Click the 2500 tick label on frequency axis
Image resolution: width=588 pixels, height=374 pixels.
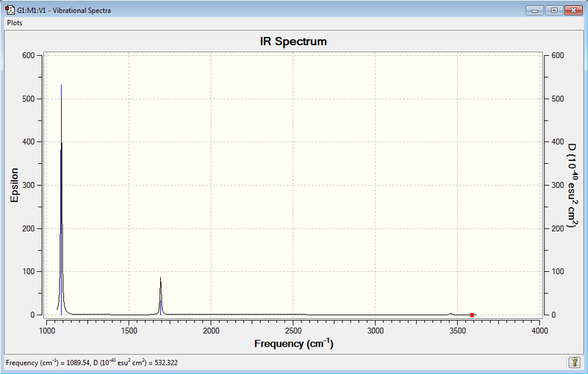[x=293, y=331]
